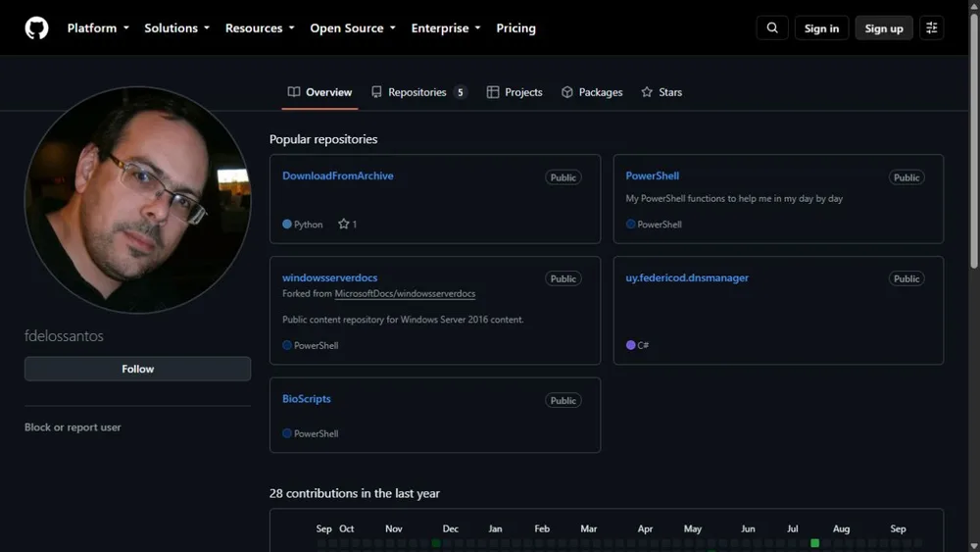Image resolution: width=980 pixels, height=552 pixels.
Task: Click '28 contributions in the last year' heading
Action: [355, 493]
